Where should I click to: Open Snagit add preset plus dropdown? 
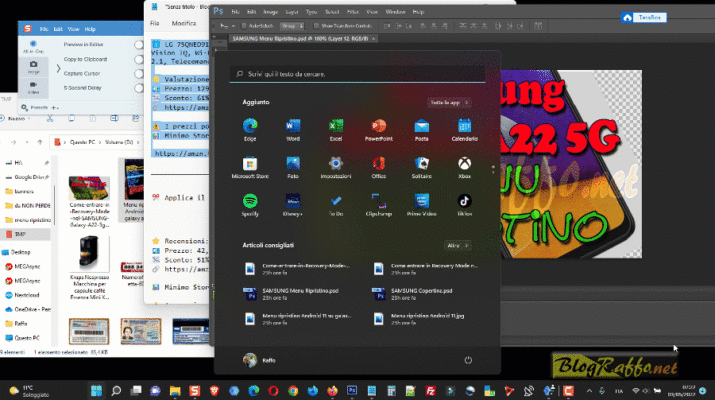[55, 108]
